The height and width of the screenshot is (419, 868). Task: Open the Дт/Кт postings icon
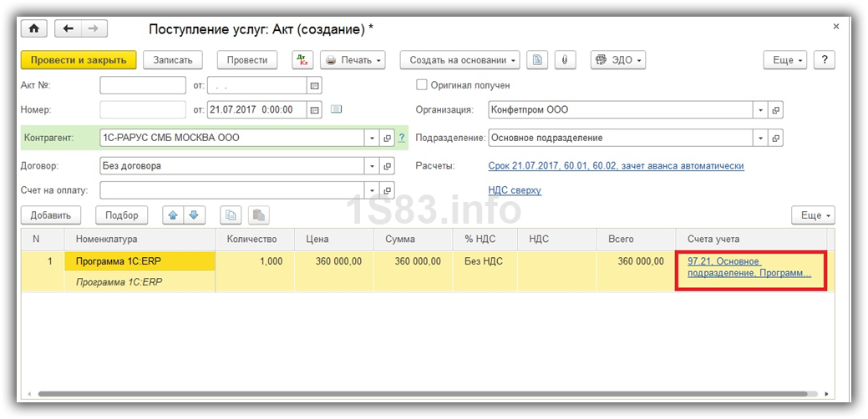(x=302, y=60)
